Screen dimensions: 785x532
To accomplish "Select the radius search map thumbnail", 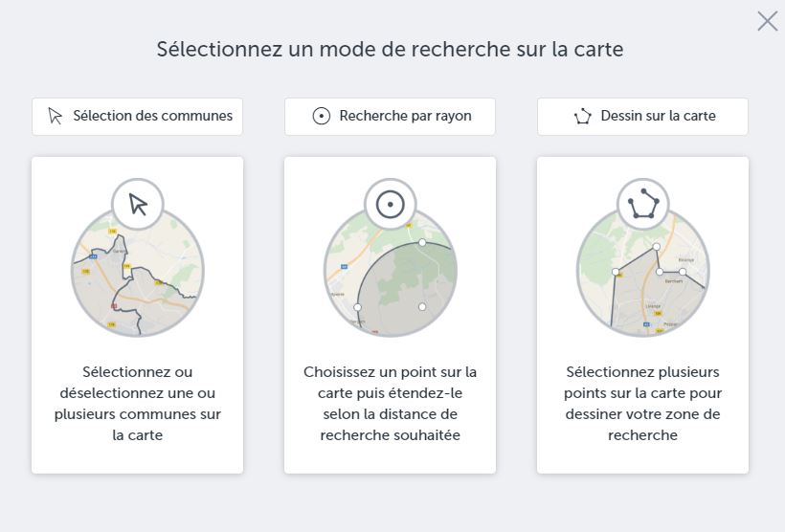I will [x=391, y=271].
